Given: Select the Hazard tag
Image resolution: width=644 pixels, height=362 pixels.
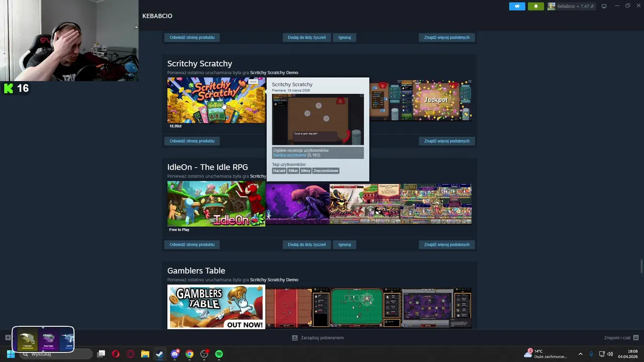Looking at the screenshot, I should pos(279,170).
